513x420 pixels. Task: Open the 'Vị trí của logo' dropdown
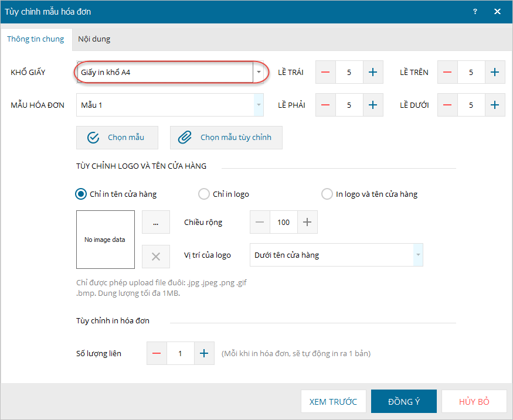point(418,255)
